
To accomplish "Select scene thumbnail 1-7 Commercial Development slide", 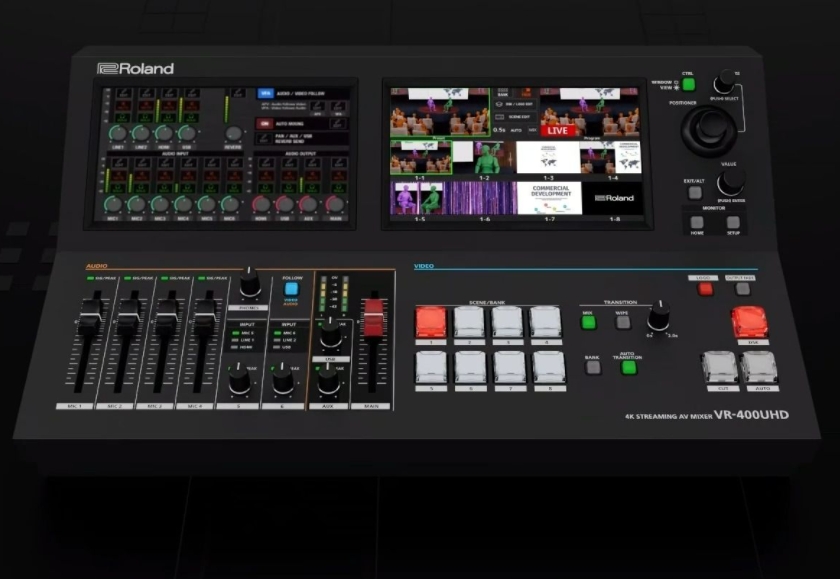I will (550, 198).
